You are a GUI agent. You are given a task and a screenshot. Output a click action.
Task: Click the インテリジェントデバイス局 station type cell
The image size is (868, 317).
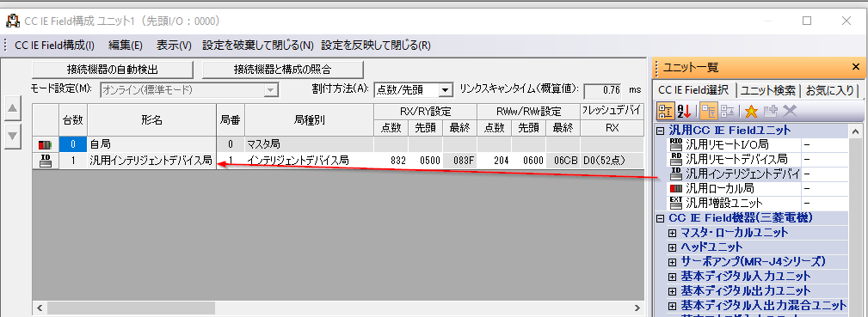pos(309,161)
